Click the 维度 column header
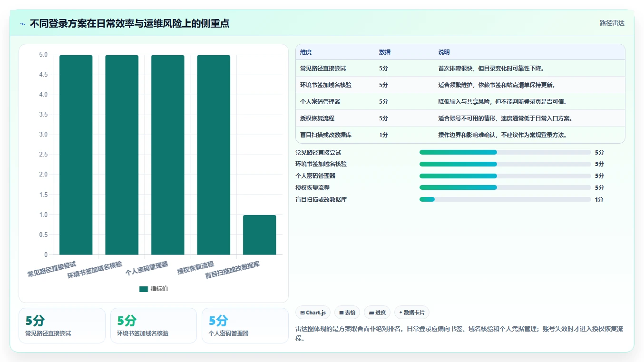Viewport: 644px width, 362px height. [306, 52]
